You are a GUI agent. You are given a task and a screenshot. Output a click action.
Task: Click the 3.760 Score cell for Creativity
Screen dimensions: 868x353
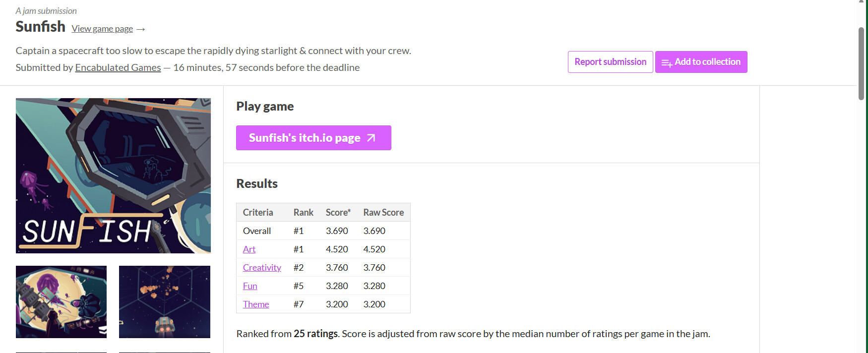point(337,268)
